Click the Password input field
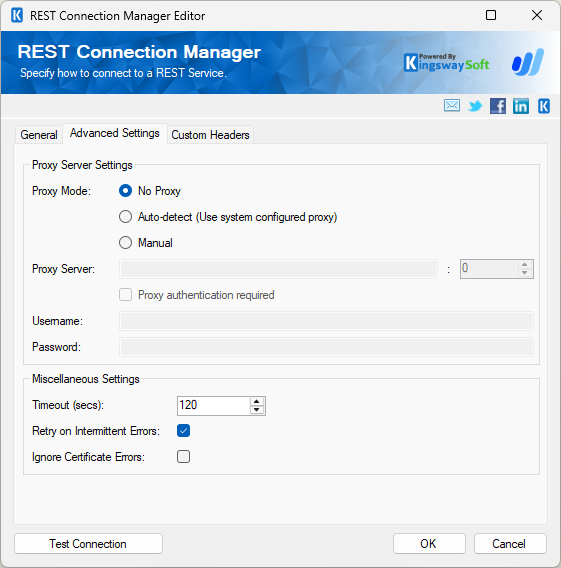561x568 pixels. (x=326, y=347)
